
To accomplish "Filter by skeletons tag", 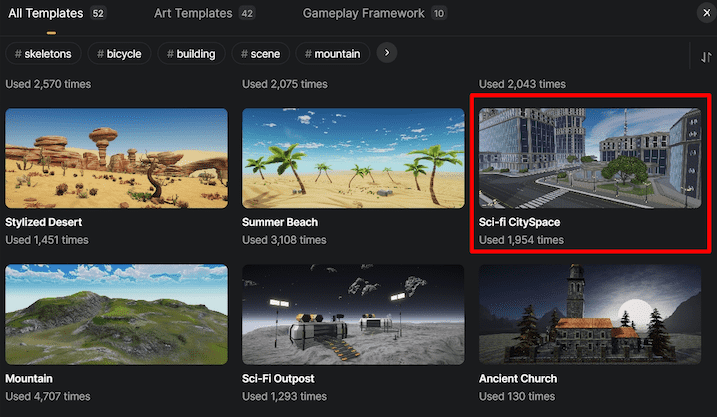I will tap(43, 53).
